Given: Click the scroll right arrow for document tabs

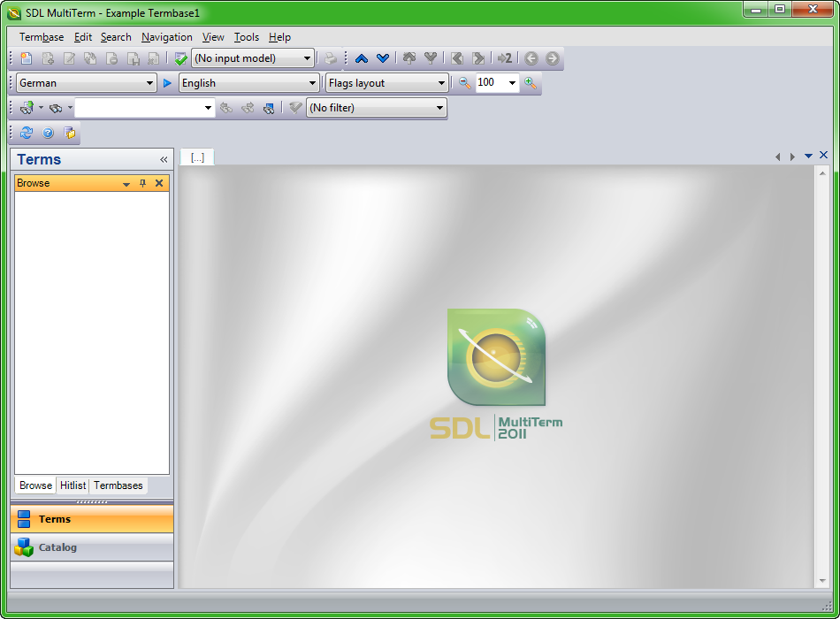Looking at the screenshot, I should tap(793, 157).
